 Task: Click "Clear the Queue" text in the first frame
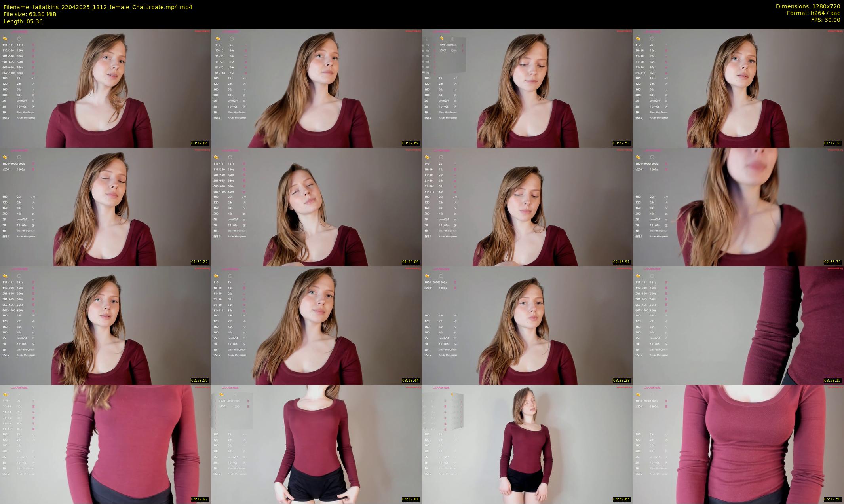26,112
